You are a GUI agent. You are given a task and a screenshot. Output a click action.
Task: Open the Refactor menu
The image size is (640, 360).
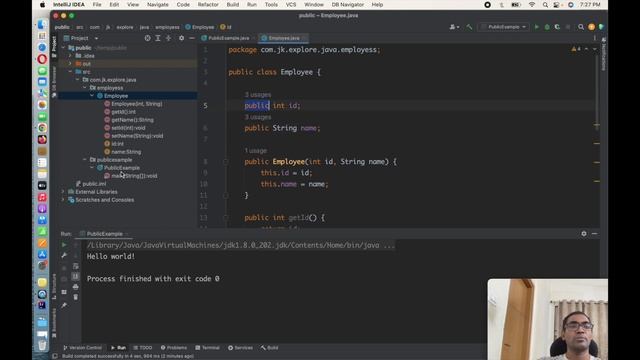click(208, 4)
